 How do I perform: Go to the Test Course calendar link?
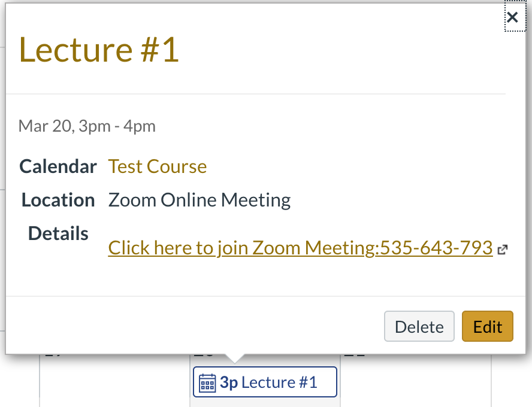tap(158, 166)
